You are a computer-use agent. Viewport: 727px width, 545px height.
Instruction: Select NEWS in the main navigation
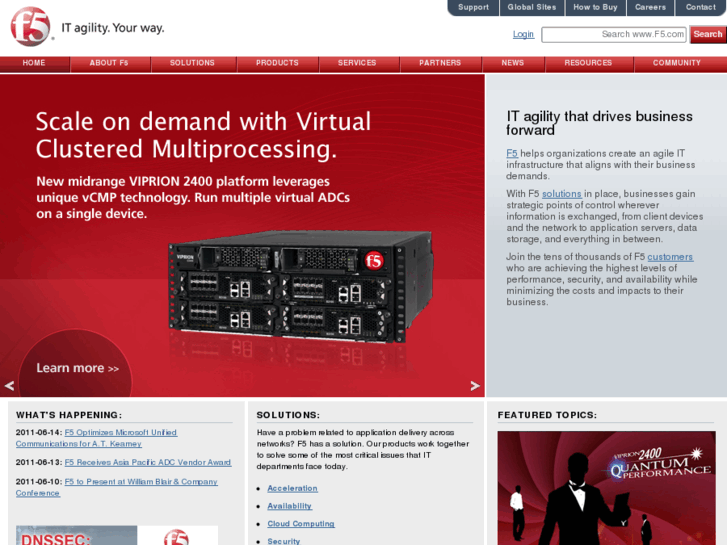513,64
